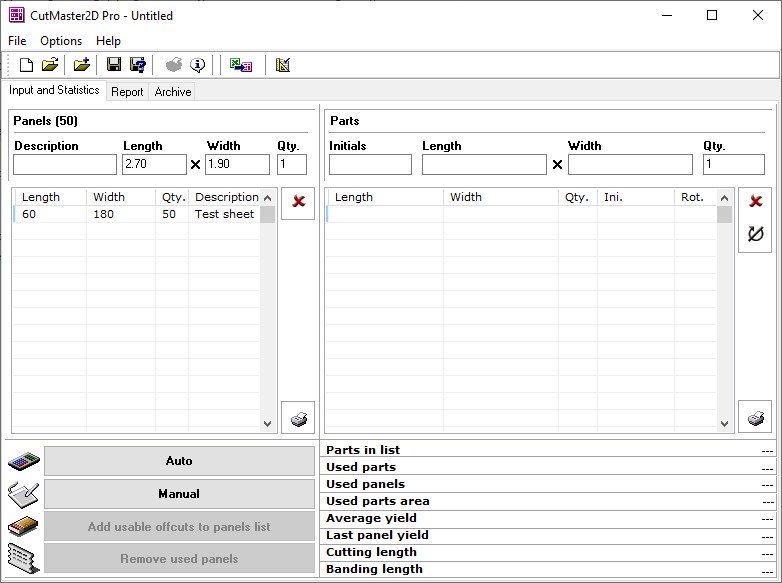The height and width of the screenshot is (583, 782).
Task: Switch to the Archive tab
Action: (x=172, y=92)
